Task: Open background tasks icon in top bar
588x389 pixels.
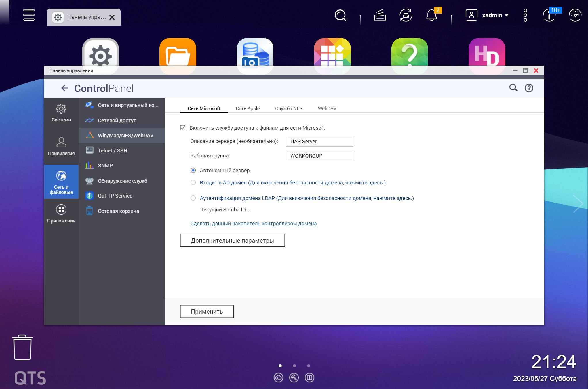Action: 380,15
